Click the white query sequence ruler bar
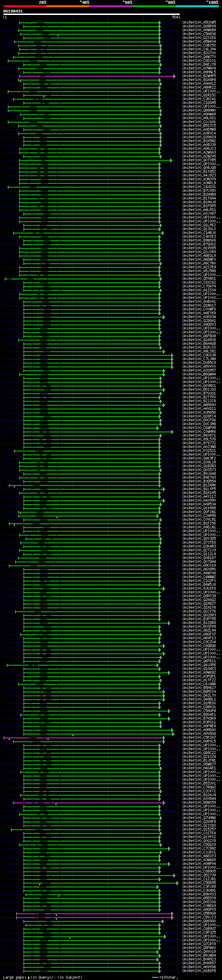 click(x=92, y=15)
